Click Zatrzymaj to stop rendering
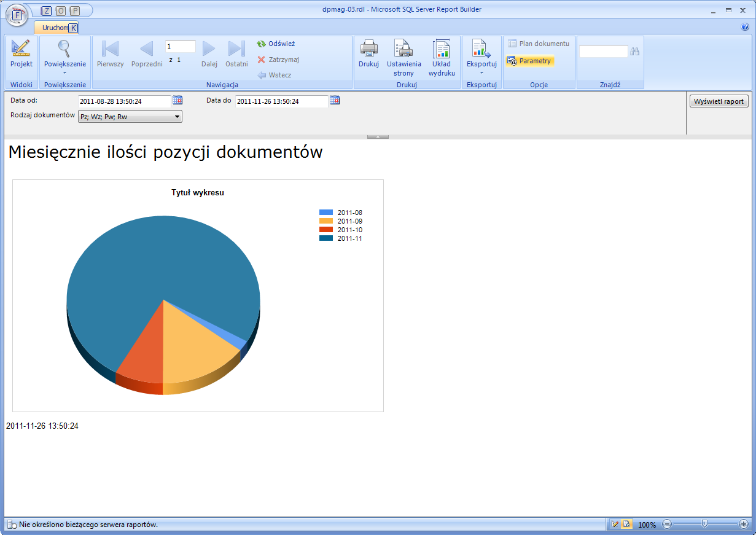Viewport: 756px width, 535px height. 278,60
